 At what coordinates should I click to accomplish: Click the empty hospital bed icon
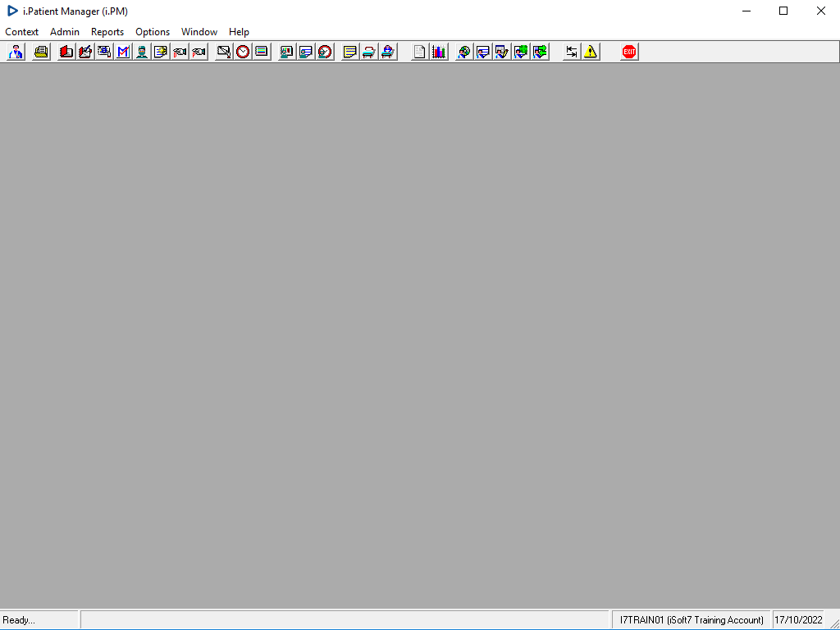[x=369, y=52]
